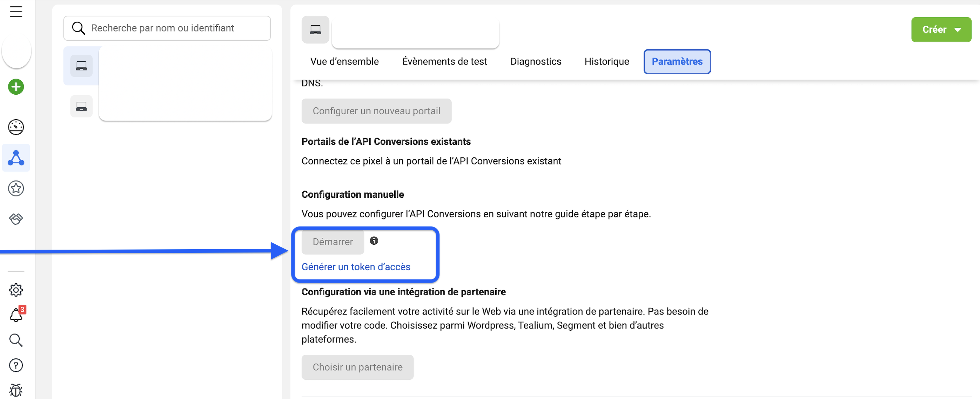Click Configurer un nouveau portail button
980x399 pixels.
click(x=376, y=111)
